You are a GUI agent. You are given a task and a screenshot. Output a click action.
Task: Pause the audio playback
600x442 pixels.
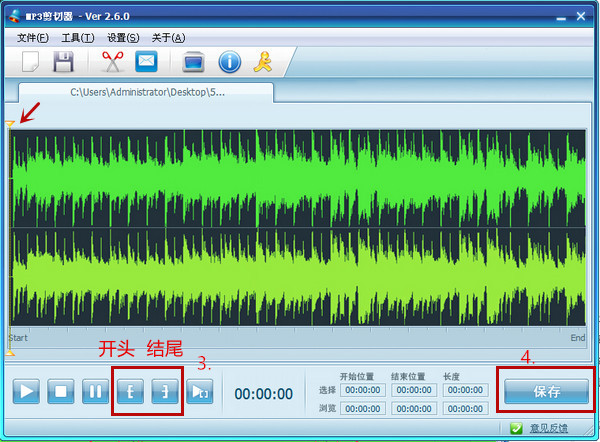pos(95,392)
